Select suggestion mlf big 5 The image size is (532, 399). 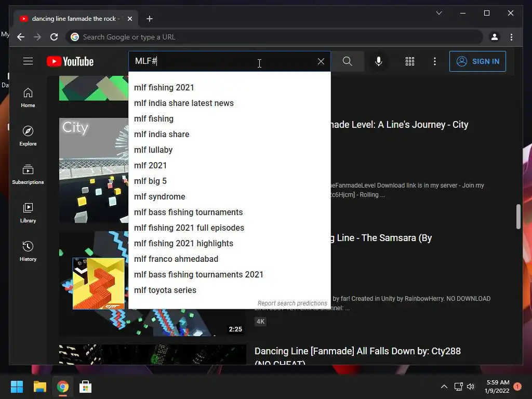coord(229,181)
